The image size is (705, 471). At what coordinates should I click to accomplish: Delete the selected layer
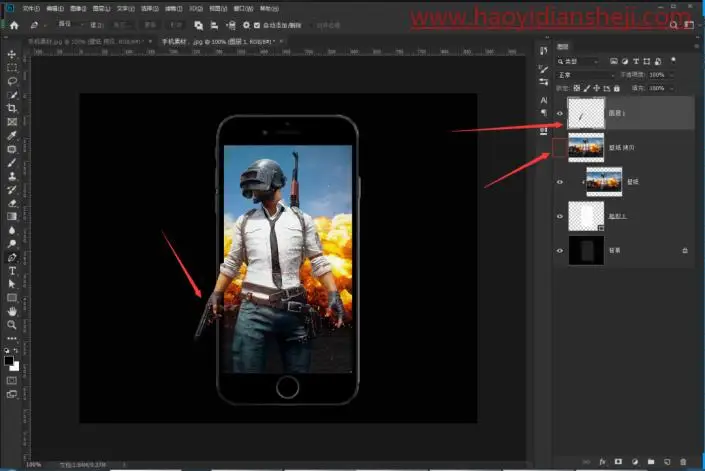coord(683,462)
